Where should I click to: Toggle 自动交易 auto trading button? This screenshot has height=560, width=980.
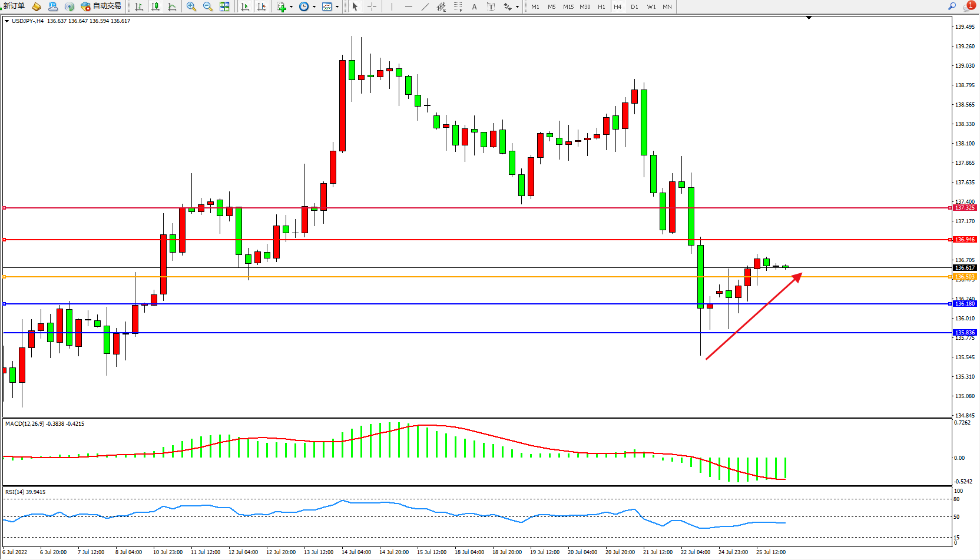(101, 6)
